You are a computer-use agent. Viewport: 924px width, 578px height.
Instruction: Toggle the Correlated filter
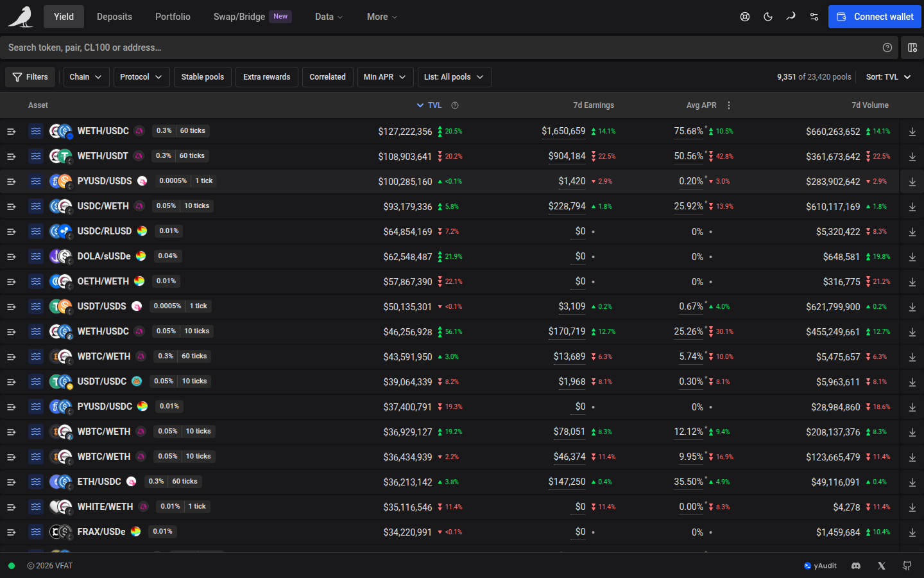point(327,77)
